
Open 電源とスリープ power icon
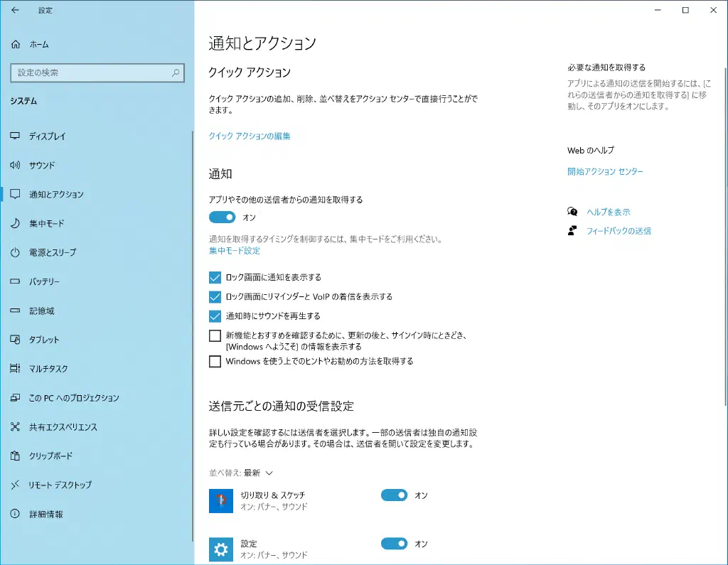15,252
